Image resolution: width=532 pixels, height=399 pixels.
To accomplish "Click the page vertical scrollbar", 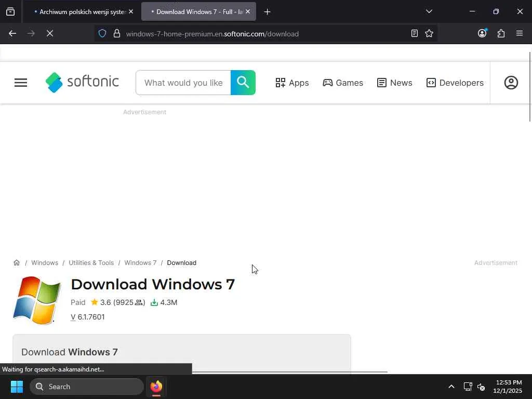I will click(530, 87).
